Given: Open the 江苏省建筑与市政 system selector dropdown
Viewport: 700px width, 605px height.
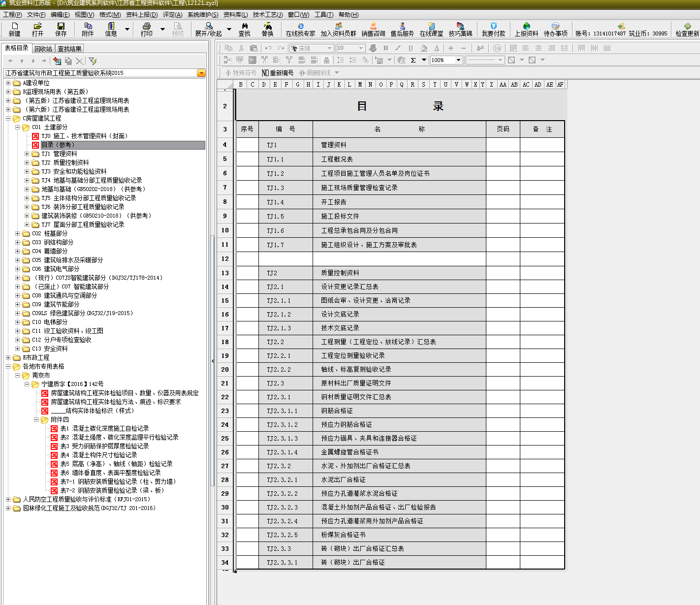Looking at the screenshot, I should [x=201, y=73].
